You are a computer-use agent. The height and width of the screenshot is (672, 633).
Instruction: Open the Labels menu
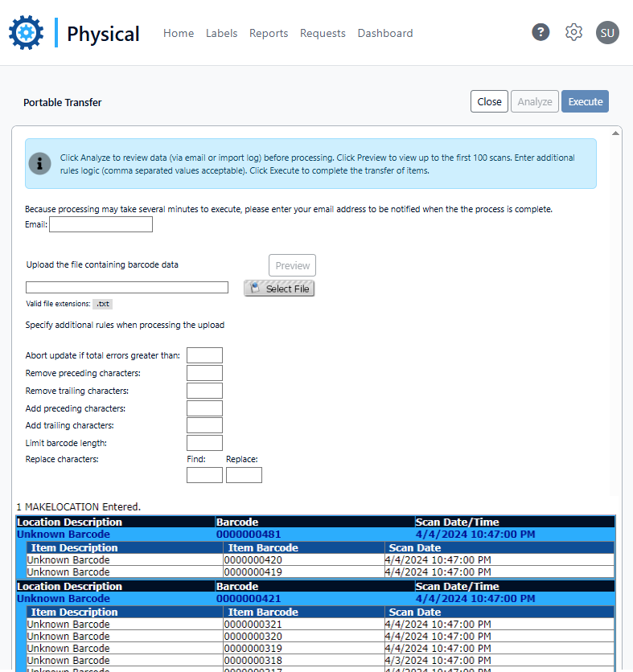pos(221,33)
